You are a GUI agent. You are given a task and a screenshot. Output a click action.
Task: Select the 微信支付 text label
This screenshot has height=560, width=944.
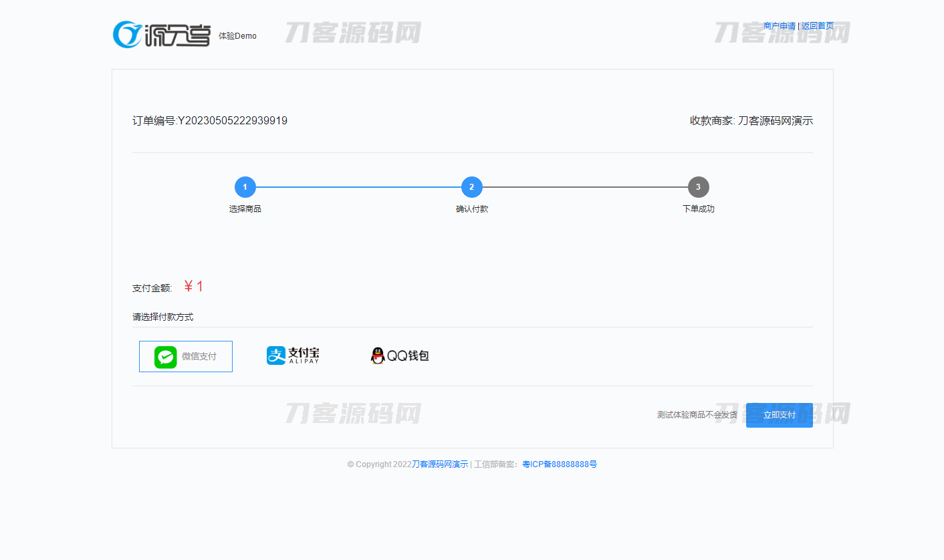199,357
